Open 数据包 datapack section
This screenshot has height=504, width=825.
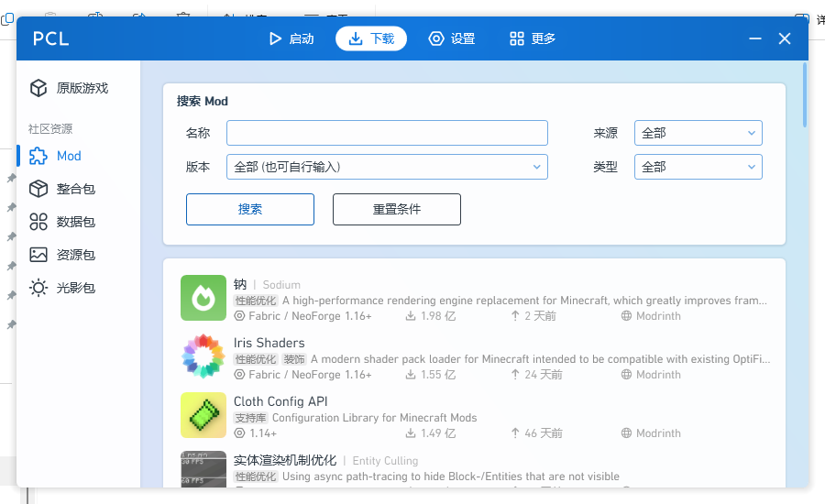click(x=79, y=222)
